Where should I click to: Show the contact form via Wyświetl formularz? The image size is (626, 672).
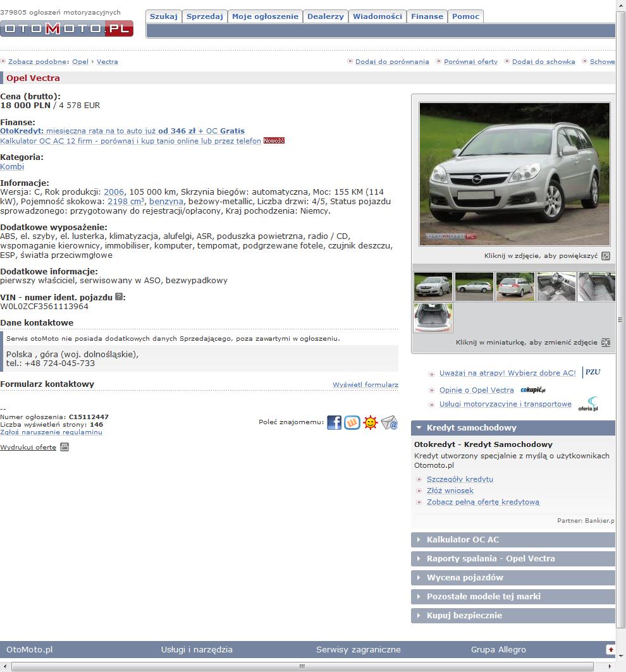(x=365, y=385)
